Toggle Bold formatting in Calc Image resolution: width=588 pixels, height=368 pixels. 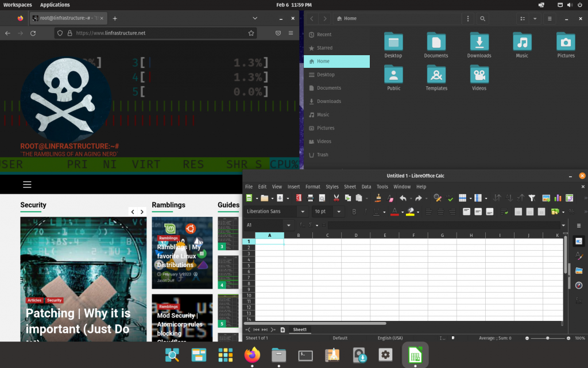[354, 212]
